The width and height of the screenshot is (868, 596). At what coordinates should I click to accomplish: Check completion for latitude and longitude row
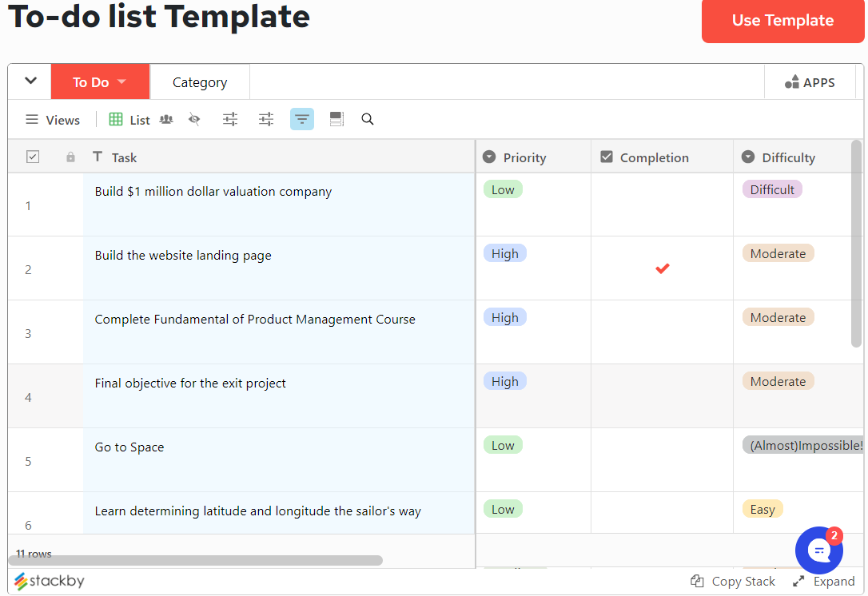(x=662, y=513)
